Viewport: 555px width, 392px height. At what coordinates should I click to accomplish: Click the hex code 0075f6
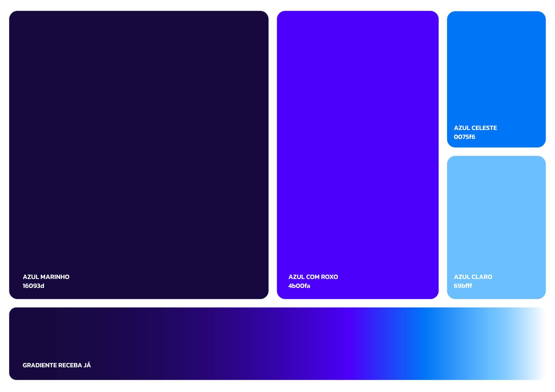464,137
